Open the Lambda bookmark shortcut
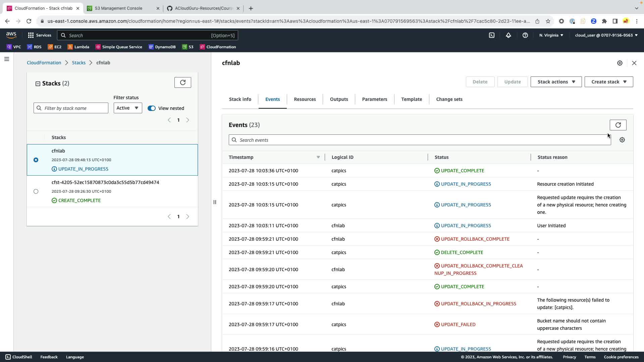Screen dimensions: 644x362 78,47
